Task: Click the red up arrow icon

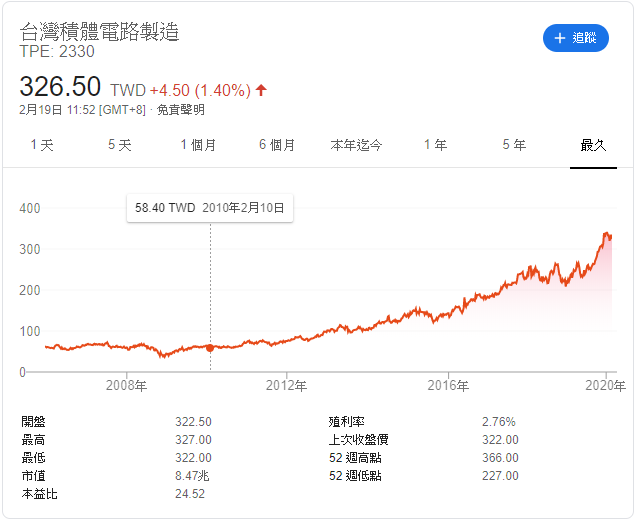Action: [x=261, y=90]
